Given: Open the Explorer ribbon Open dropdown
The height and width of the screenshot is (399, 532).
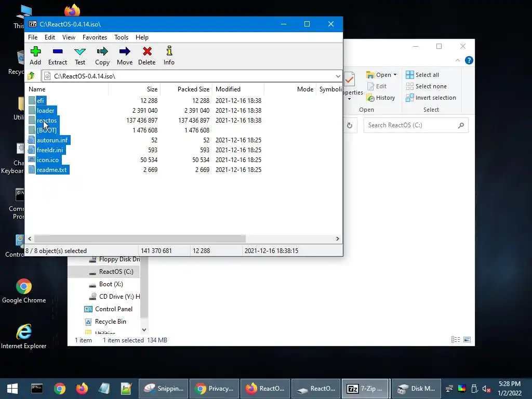Looking at the screenshot, I should click(395, 75).
